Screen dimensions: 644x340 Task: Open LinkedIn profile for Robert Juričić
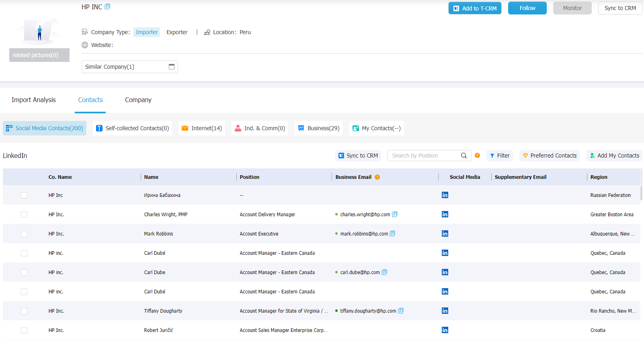point(445,330)
